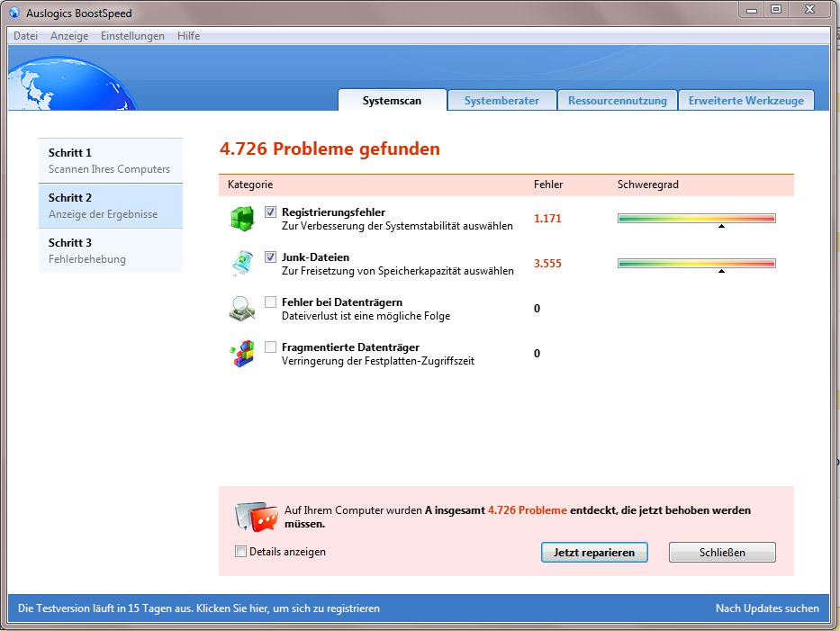Switch to the Ressourcennutzung tab
The height and width of the screenshot is (631, 840).
point(617,100)
